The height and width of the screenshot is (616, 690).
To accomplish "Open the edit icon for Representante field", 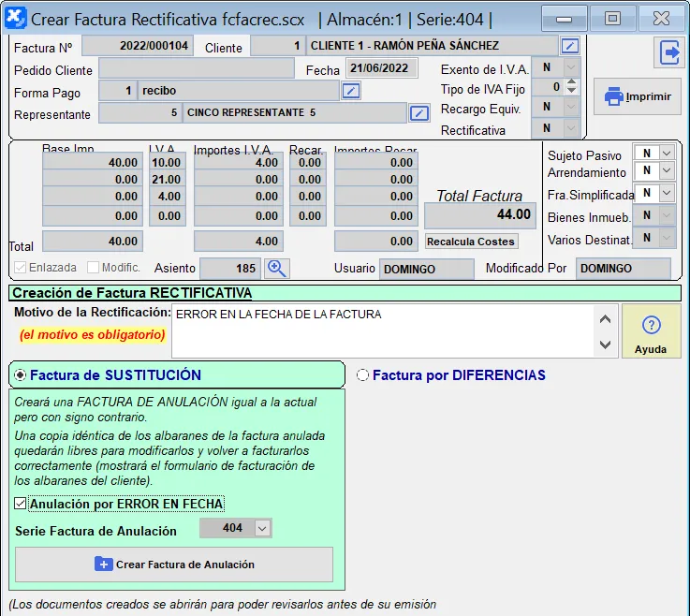I will (x=418, y=113).
